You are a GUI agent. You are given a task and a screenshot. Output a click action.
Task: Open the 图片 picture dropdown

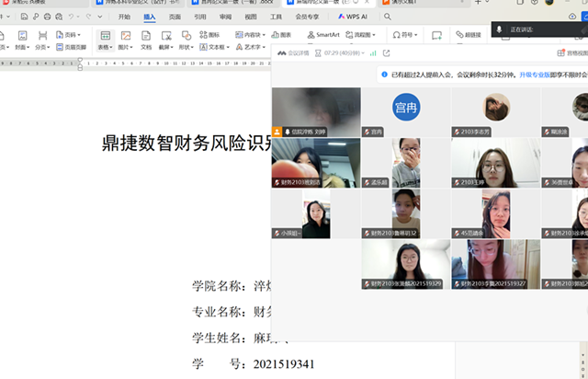point(126,40)
